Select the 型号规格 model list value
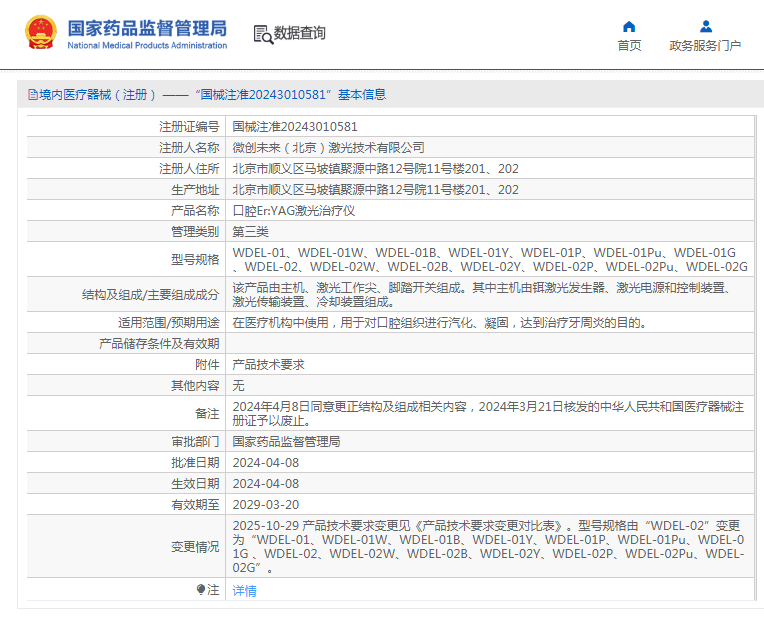Image resolution: width=764 pixels, height=617 pixels. click(490, 260)
